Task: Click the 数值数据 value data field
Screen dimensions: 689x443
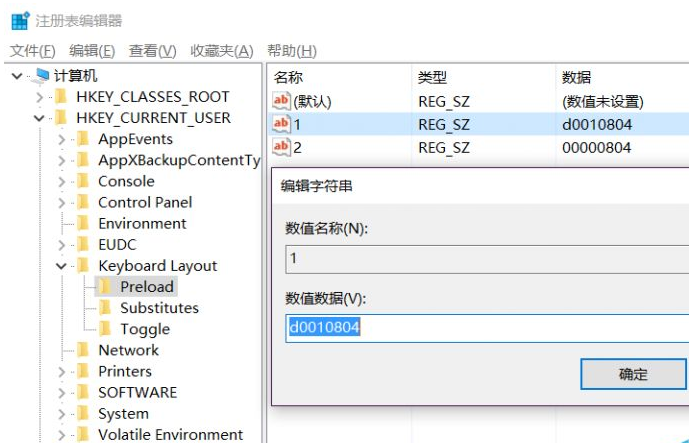Action: [x=485, y=328]
